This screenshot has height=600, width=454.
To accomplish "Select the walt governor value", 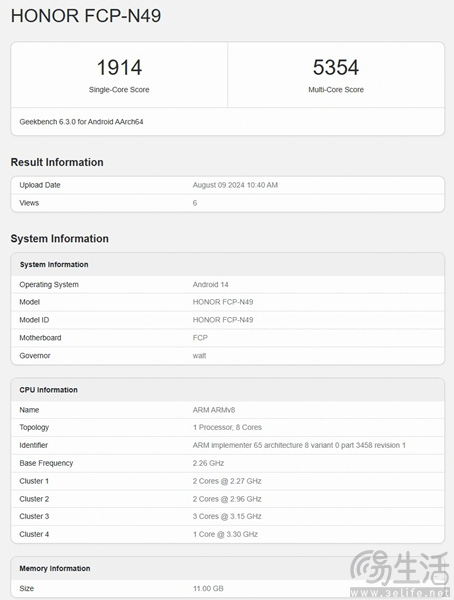I will click(199, 356).
